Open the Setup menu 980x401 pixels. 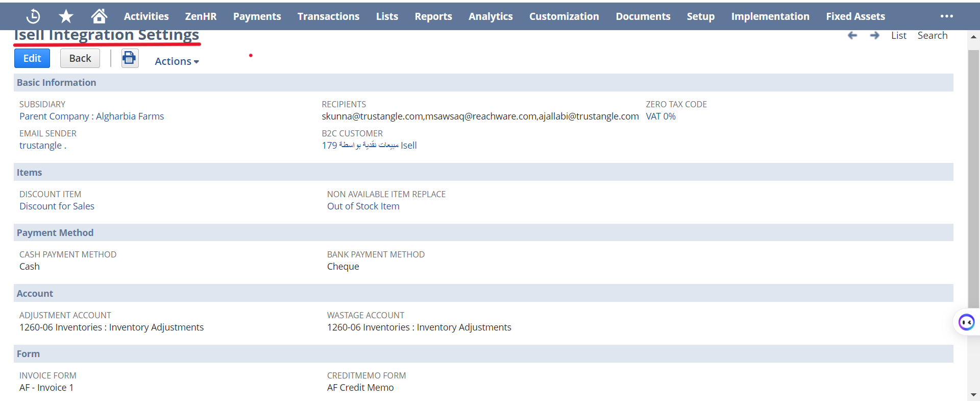pos(700,16)
